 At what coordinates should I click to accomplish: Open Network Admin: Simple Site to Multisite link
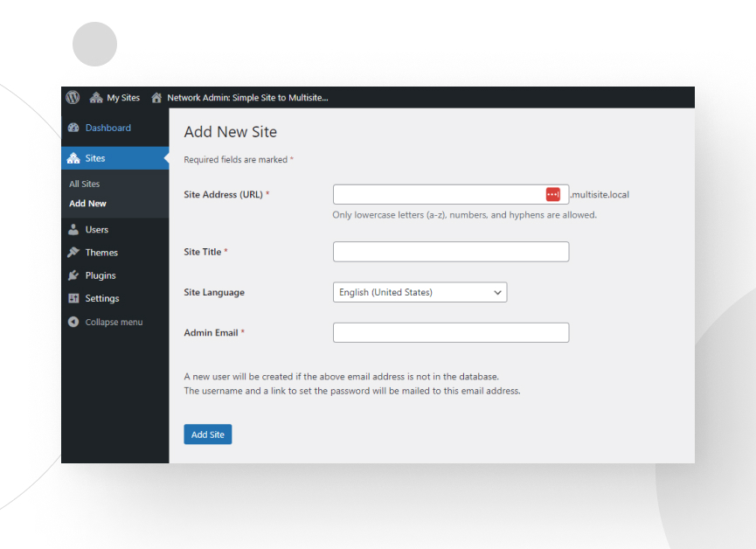[x=247, y=97]
